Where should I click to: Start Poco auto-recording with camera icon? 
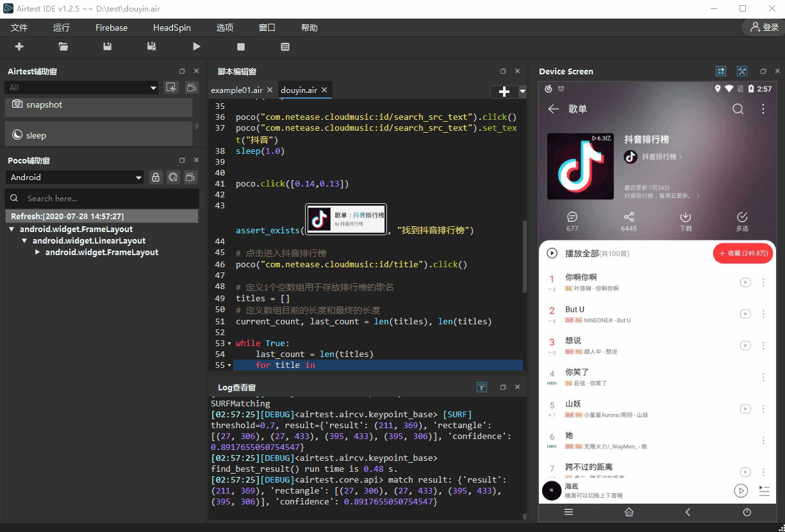pyautogui.click(x=190, y=178)
